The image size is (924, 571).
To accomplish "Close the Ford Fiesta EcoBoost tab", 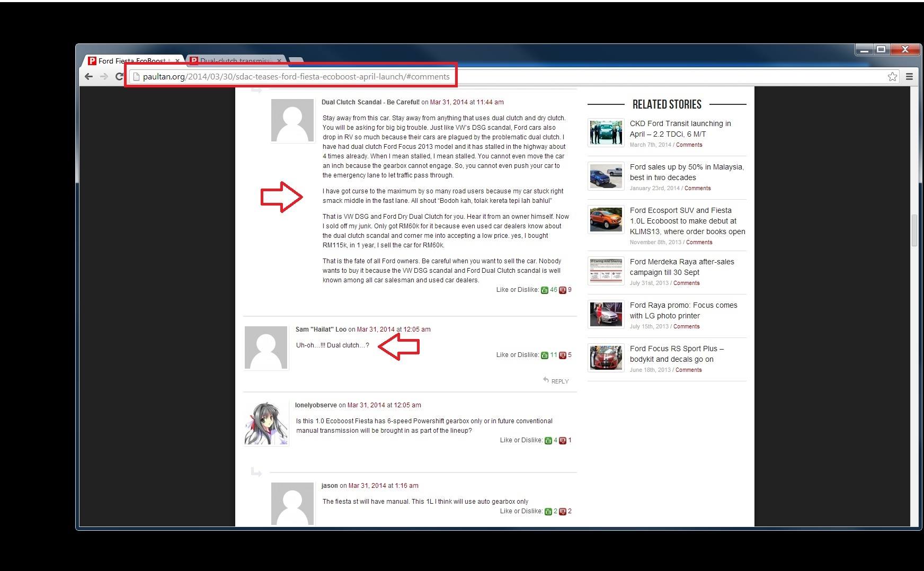I will click(x=177, y=61).
